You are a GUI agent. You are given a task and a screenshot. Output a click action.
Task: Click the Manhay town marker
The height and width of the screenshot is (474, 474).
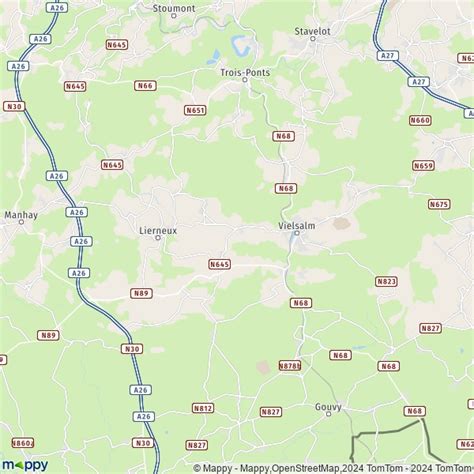click(21, 222)
